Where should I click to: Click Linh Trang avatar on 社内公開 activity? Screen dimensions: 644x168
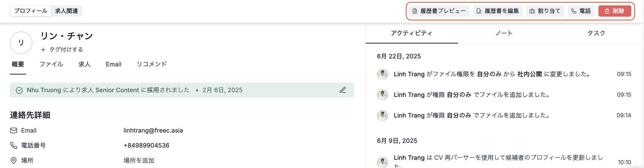pyautogui.click(x=383, y=74)
